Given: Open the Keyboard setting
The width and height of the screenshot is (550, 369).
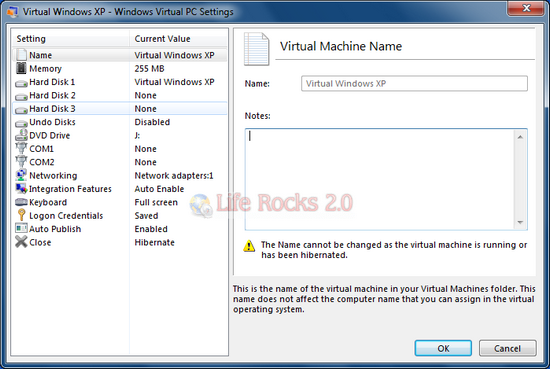Looking at the screenshot, I should 120,202.
